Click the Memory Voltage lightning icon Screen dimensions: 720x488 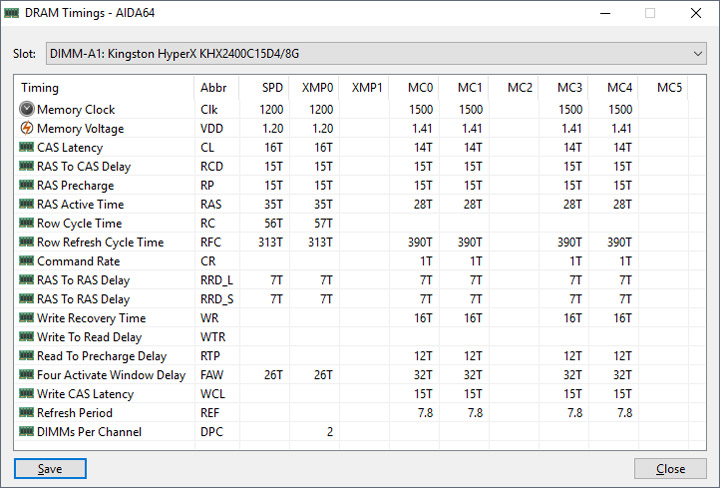point(27,129)
